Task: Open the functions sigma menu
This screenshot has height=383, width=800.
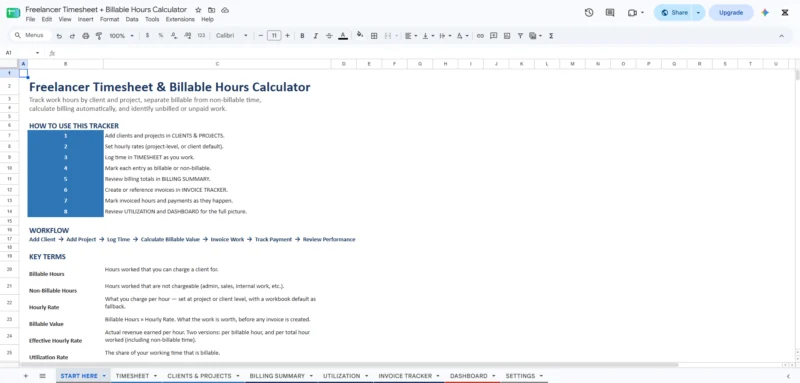Action: [x=551, y=36]
